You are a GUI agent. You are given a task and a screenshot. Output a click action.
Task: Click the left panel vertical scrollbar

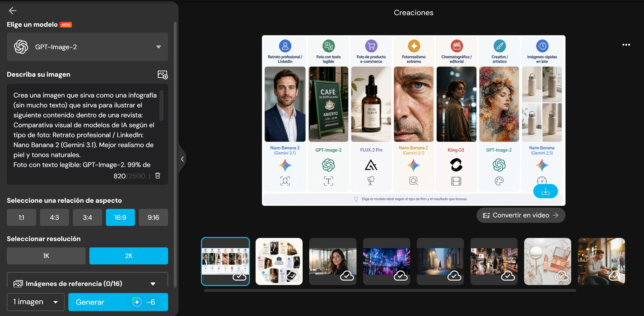[x=175, y=155]
